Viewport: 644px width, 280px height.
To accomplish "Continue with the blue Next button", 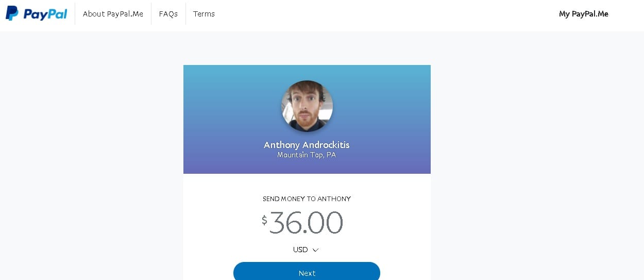I will [x=307, y=273].
